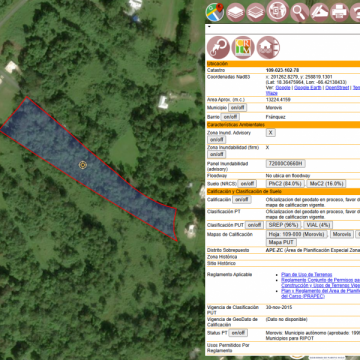Open the Plan de Uso de Terrenos link
360x360 pixels.
pos(307,275)
